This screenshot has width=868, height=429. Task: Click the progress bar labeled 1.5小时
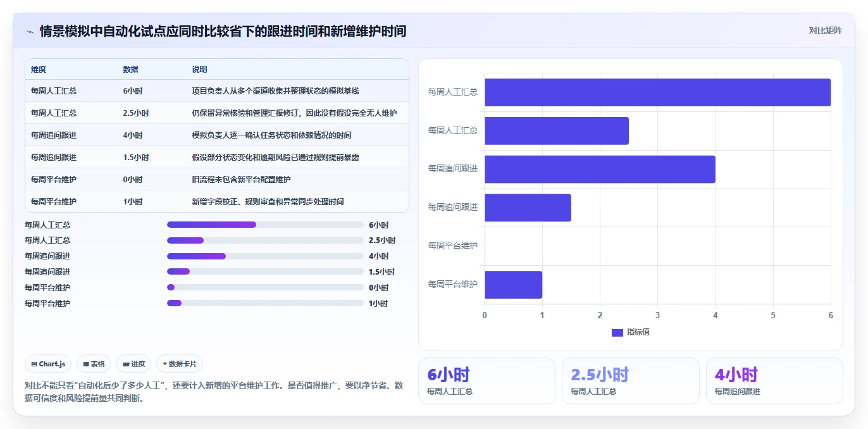pos(265,271)
